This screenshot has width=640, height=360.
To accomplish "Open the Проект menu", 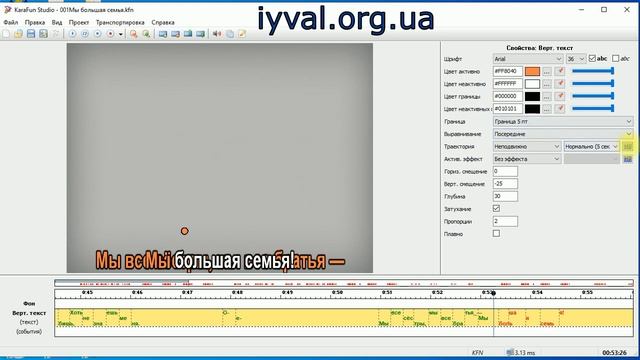I will (79, 22).
